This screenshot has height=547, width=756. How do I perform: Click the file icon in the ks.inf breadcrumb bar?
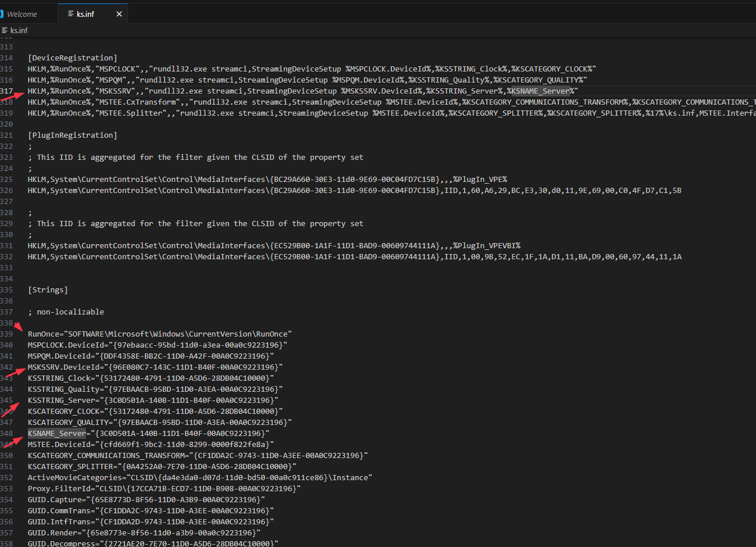pos(6,30)
